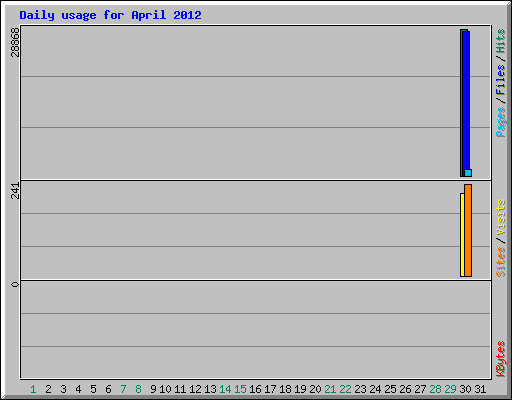Click day label 16 on x-axis
512x400 pixels.
click(x=255, y=389)
